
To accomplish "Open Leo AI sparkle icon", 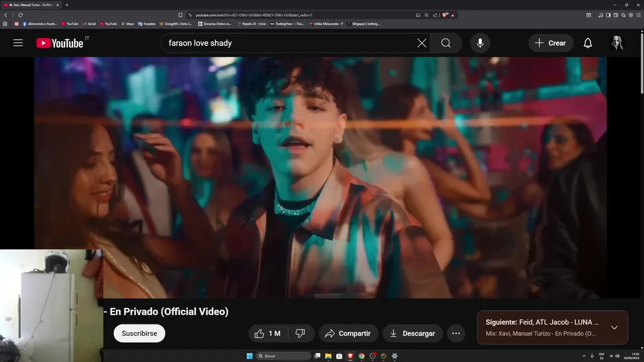I will tap(623, 15).
